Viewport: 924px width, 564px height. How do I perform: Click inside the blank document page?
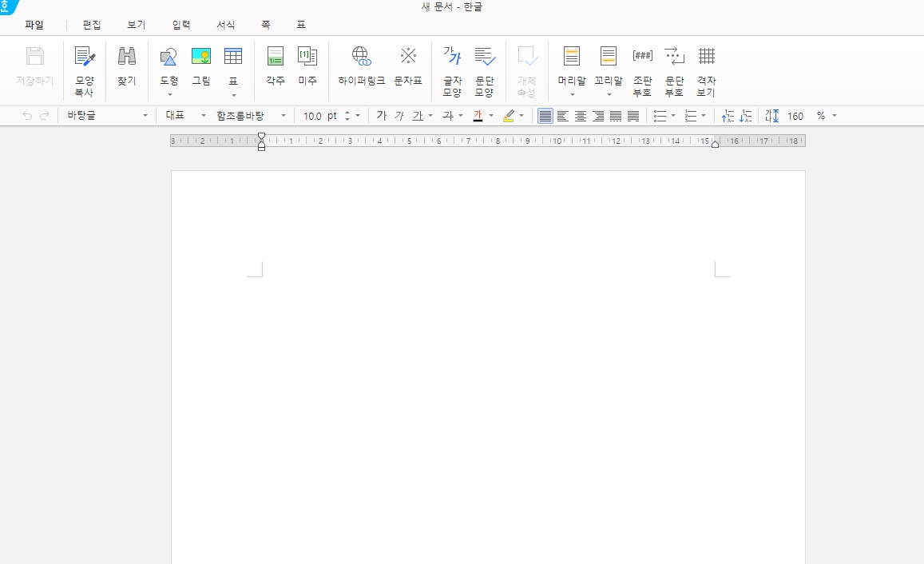tap(488, 367)
